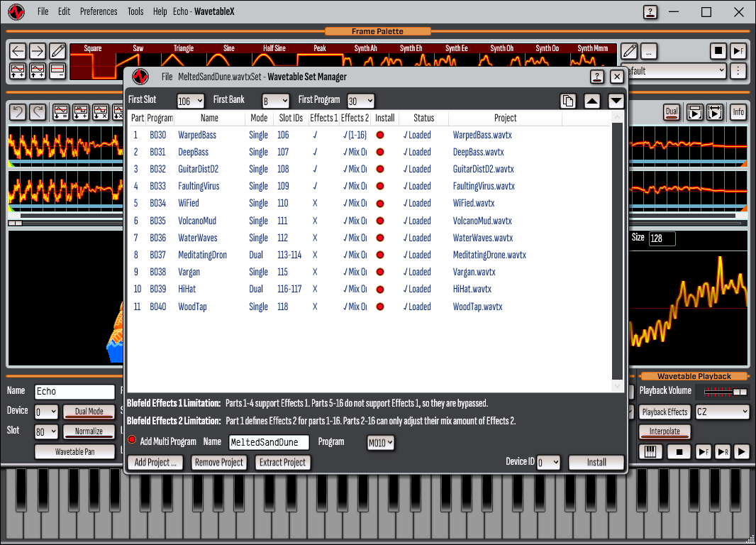The image size is (756, 545).
Task: Click the Size 128 input field
Action: point(662,238)
